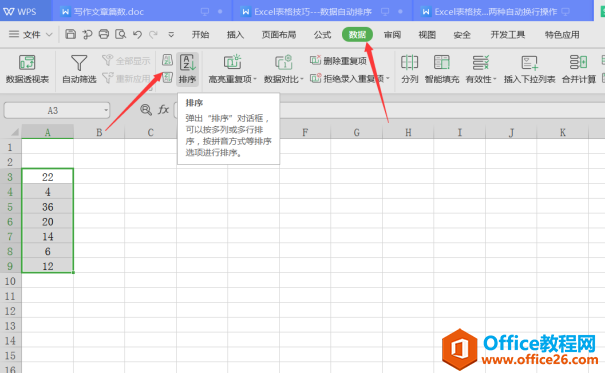Expand the 拒绝录入重复项 dropdown arrow

tap(388, 79)
